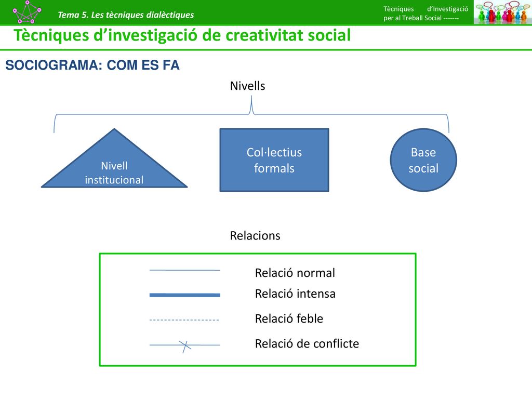This screenshot has width=532, height=399.
Task: Click the 'Relació feble' text
Action: click(289, 318)
